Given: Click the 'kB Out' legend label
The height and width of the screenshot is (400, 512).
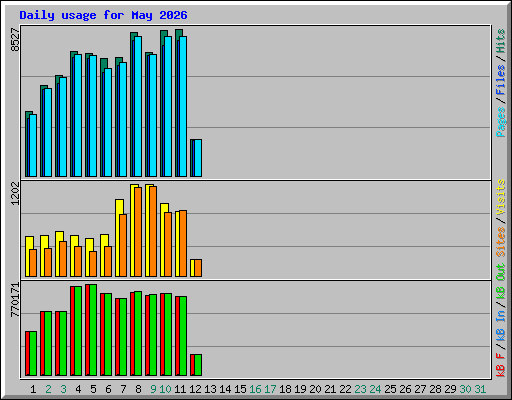Looking at the screenshot, I should click(x=501, y=281).
